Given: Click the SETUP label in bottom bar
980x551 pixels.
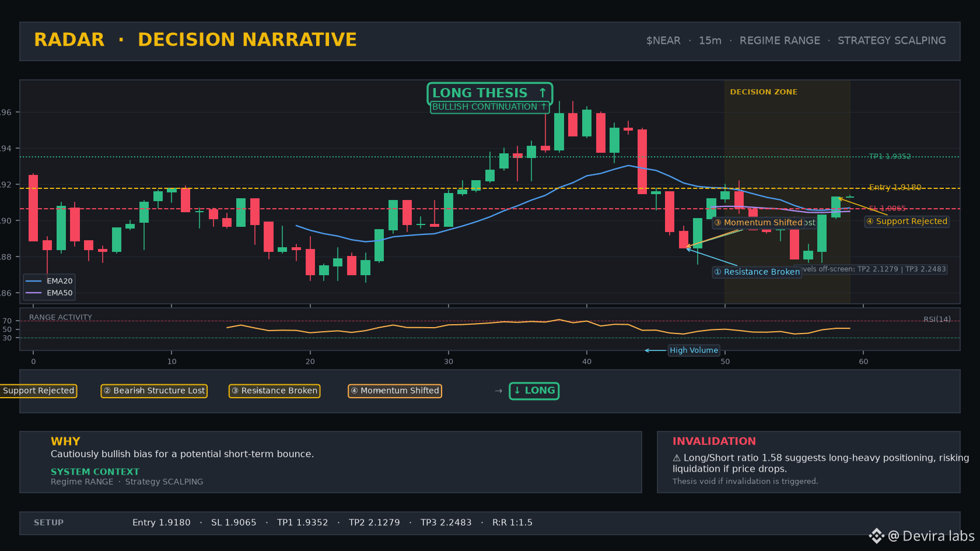Looking at the screenshot, I should (48, 522).
